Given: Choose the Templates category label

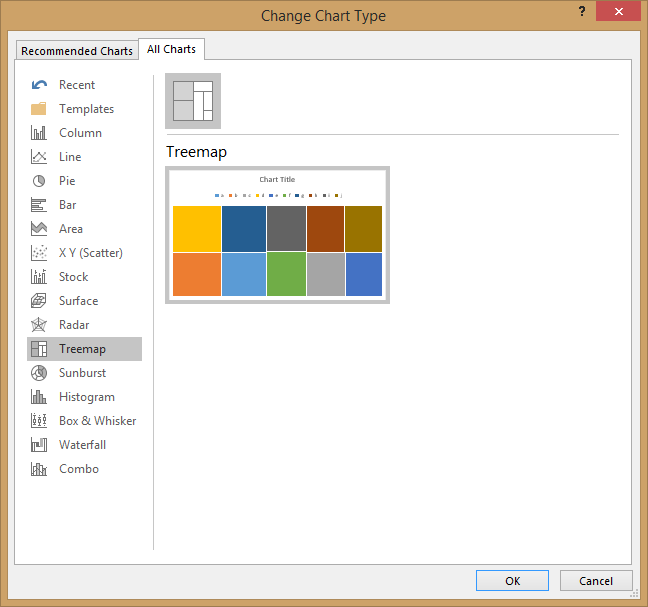Looking at the screenshot, I should 86,109.
